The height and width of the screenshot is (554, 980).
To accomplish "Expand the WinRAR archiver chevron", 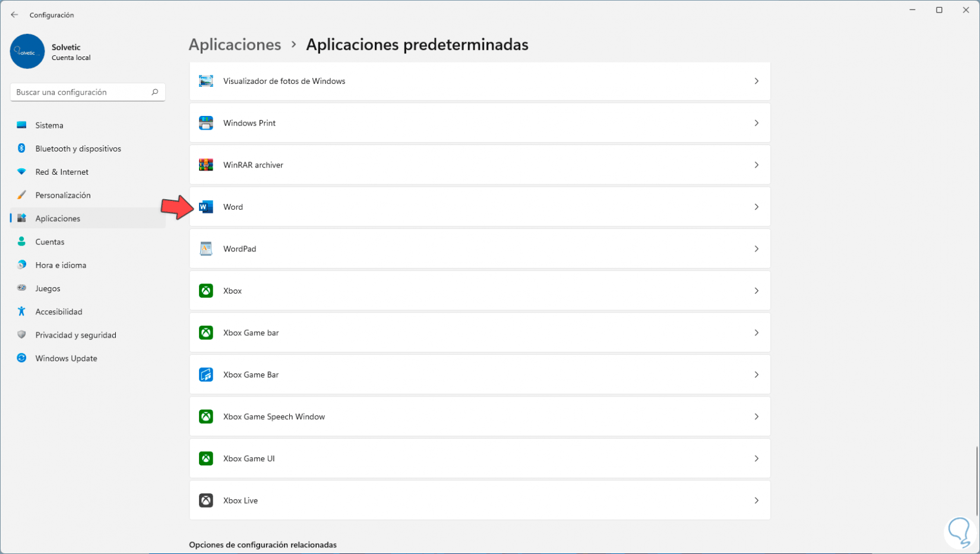I will pyautogui.click(x=756, y=165).
